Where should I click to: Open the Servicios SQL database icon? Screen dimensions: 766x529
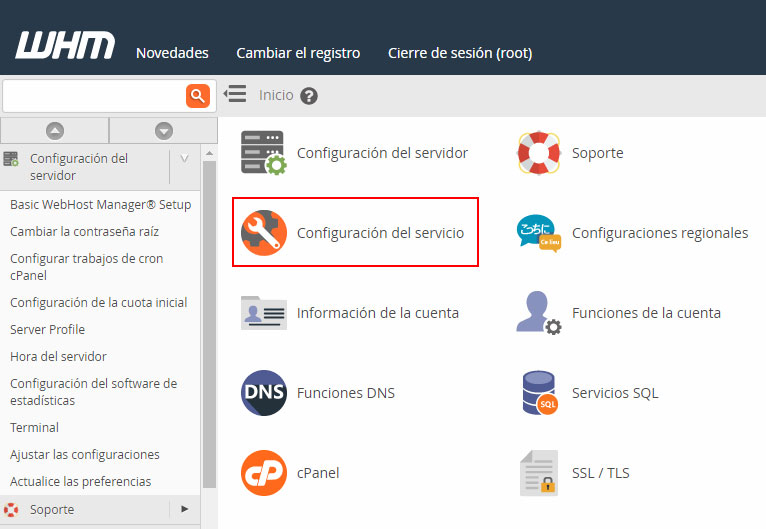[538, 393]
